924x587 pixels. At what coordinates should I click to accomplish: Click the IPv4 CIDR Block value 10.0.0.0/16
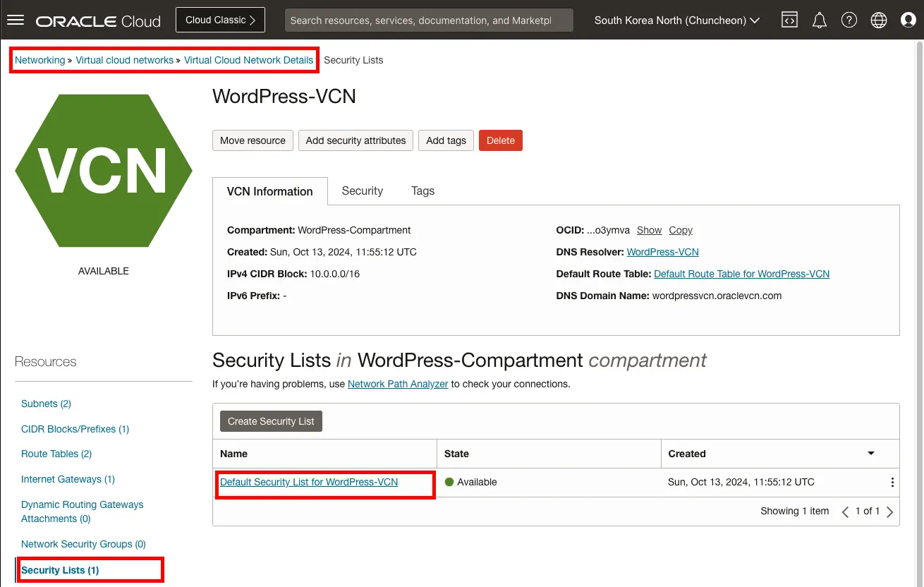pos(335,274)
